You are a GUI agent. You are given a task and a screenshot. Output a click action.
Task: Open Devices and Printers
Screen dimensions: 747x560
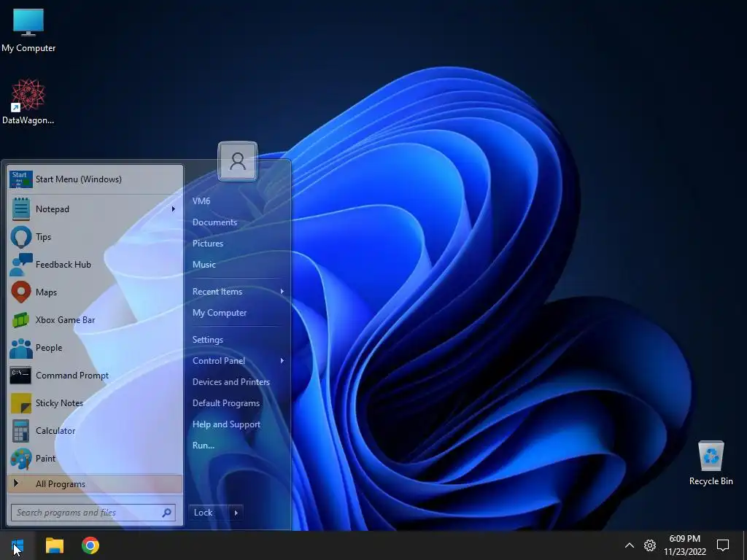pos(231,382)
